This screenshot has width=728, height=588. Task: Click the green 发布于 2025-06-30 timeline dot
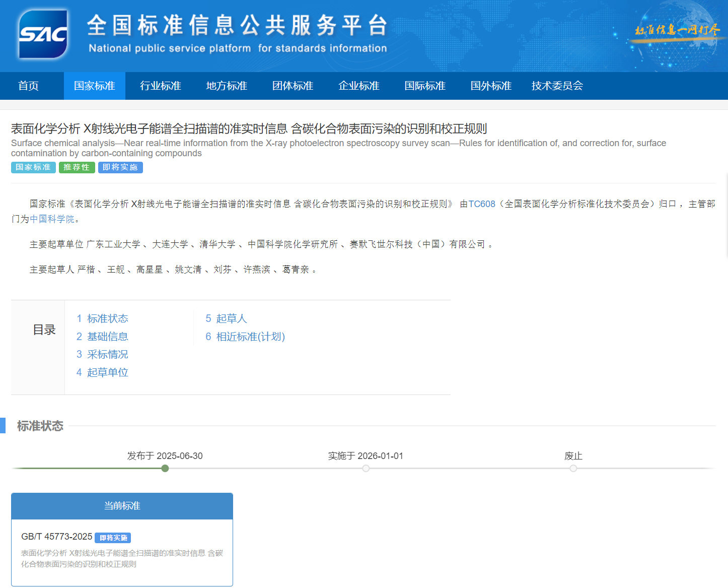(165, 469)
